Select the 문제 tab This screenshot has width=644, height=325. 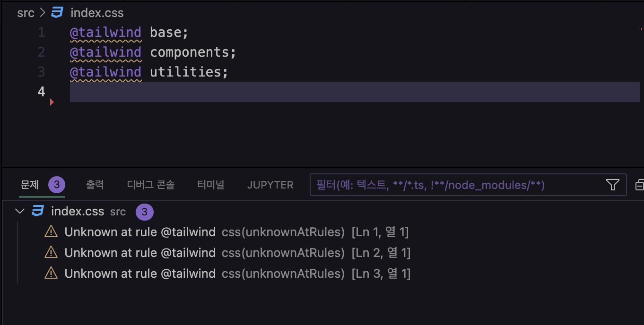pyautogui.click(x=30, y=185)
